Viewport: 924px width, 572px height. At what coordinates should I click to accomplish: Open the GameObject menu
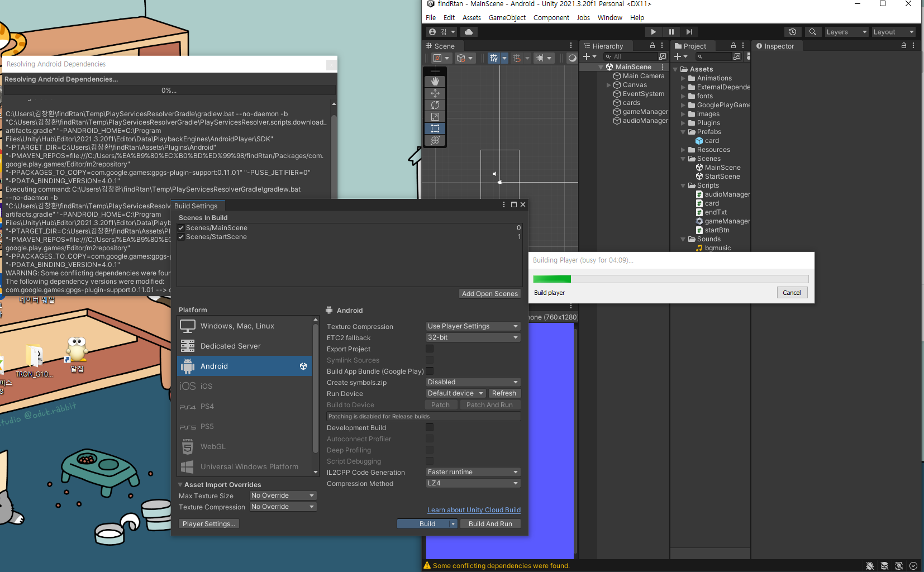pos(507,17)
